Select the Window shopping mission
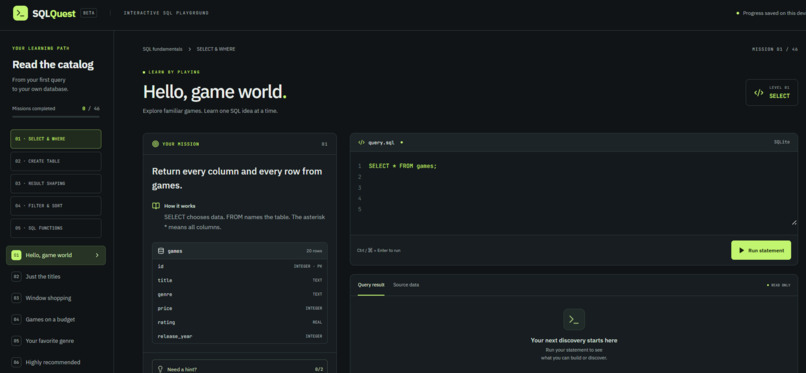The height and width of the screenshot is (373, 806). tap(56, 298)
